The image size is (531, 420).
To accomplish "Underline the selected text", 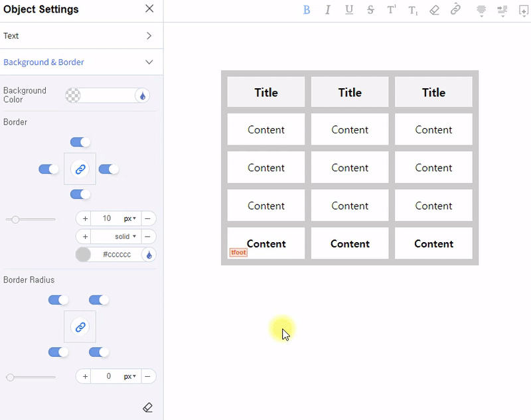I will (x=349, y=10).
